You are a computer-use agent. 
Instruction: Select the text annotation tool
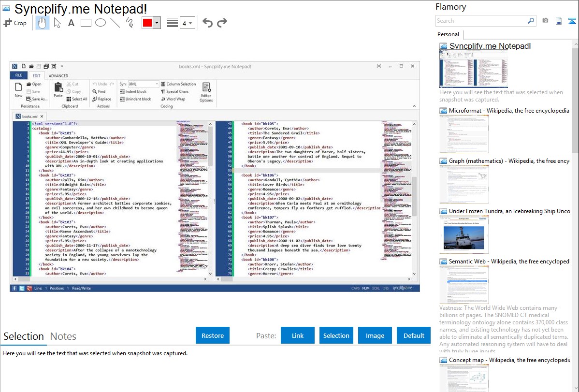71,23
